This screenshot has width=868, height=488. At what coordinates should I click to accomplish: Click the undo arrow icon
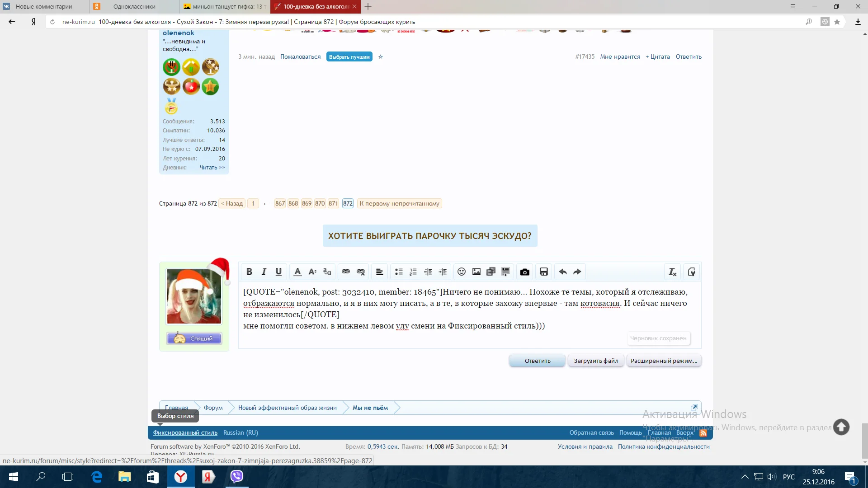tap(563, 272)
